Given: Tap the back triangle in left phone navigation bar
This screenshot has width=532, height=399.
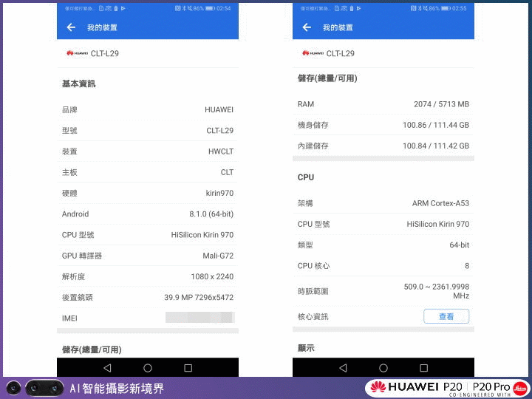Looking at the screenshot, I should [107, 368].
